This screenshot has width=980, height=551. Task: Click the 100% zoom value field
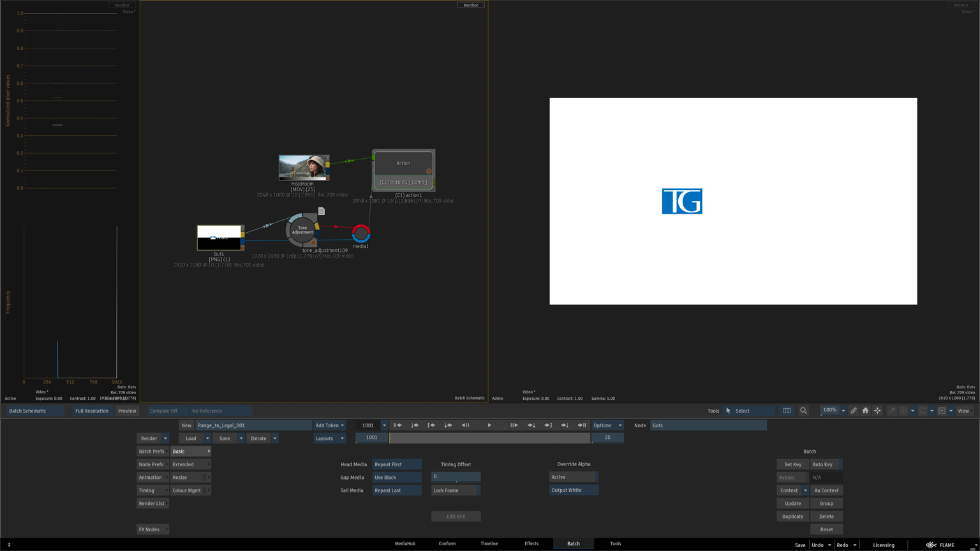coord(829,411)
